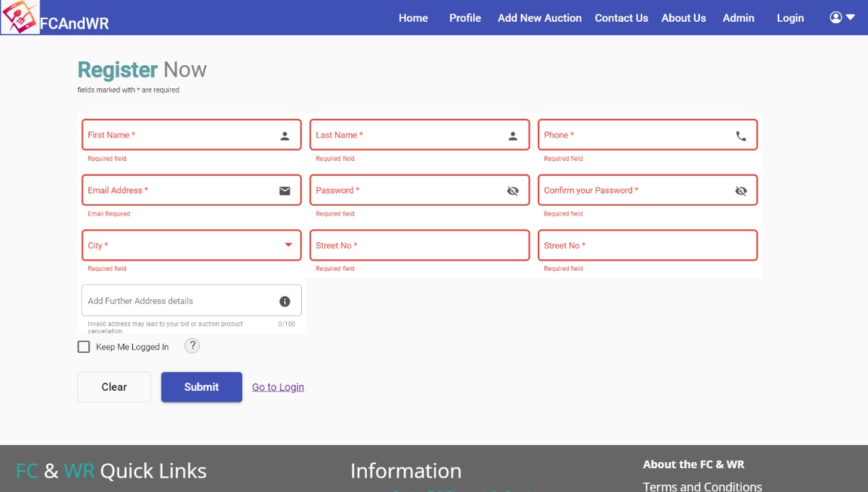Image resolution: width=868 pixels, height=492 pixels.
Task: Click the info icon in Further Address field
Action: point(285,301)
